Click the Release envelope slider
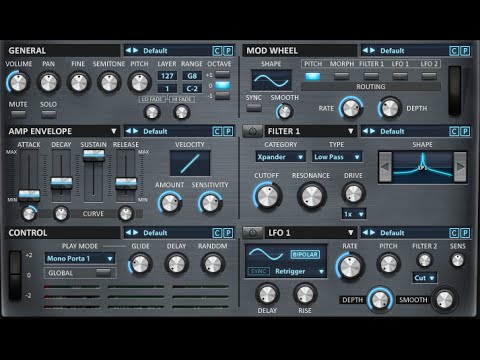The width and height of the screenshot is (480, 360). [x=126, y=183]
